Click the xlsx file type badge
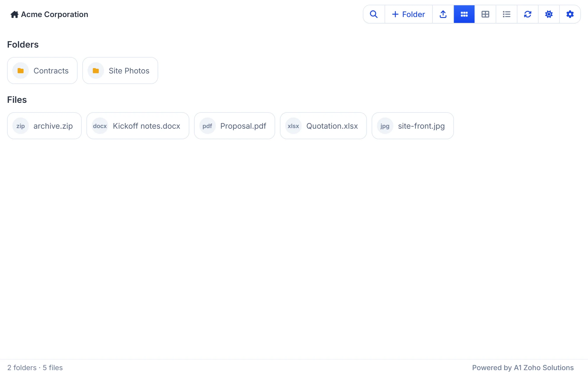The height and width of the screenshot is (376, 588). tap(293, 126)
